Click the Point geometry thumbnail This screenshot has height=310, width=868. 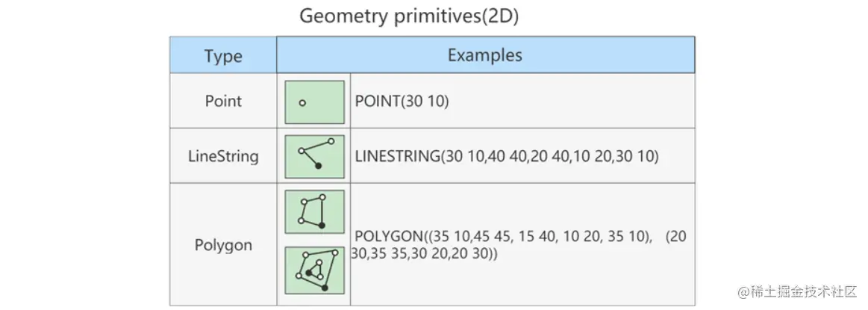click(314, 102)
